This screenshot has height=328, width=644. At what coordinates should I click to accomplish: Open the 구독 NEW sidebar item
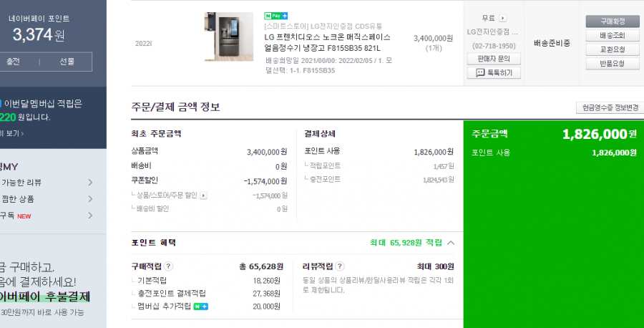click(47, 216)
